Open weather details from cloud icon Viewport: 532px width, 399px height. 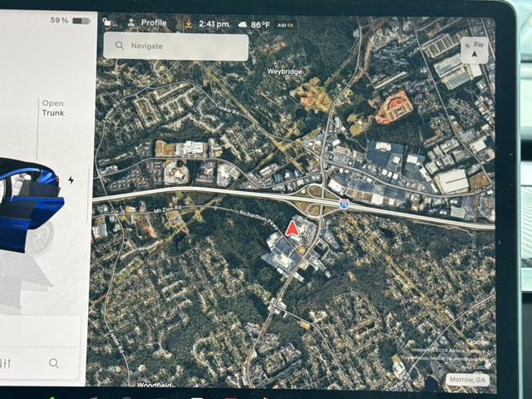click(243, 25)
